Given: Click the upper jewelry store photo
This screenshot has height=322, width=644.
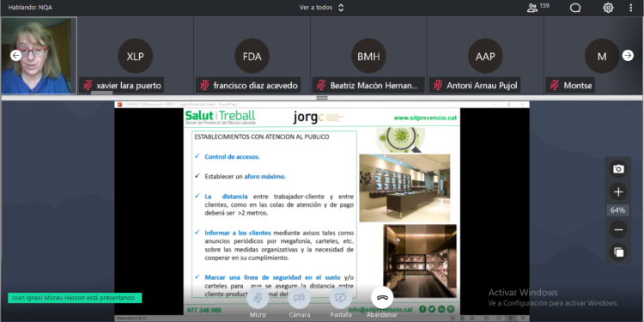Looking at the screenshot, I should pyautogui.click(x=404, y=188).
